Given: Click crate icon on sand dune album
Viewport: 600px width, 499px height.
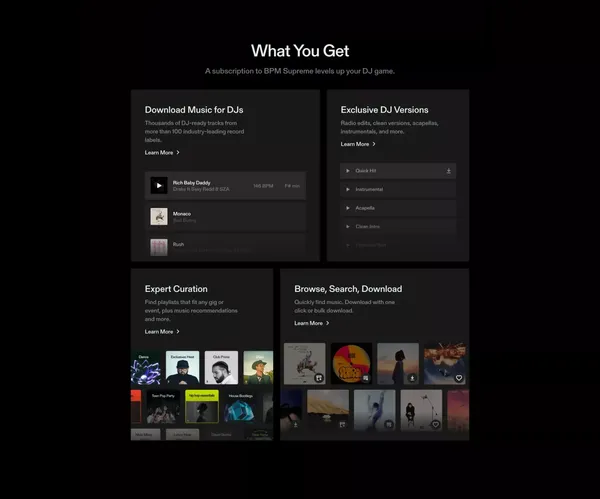Looking at the screenshot, I should point(342,424).
